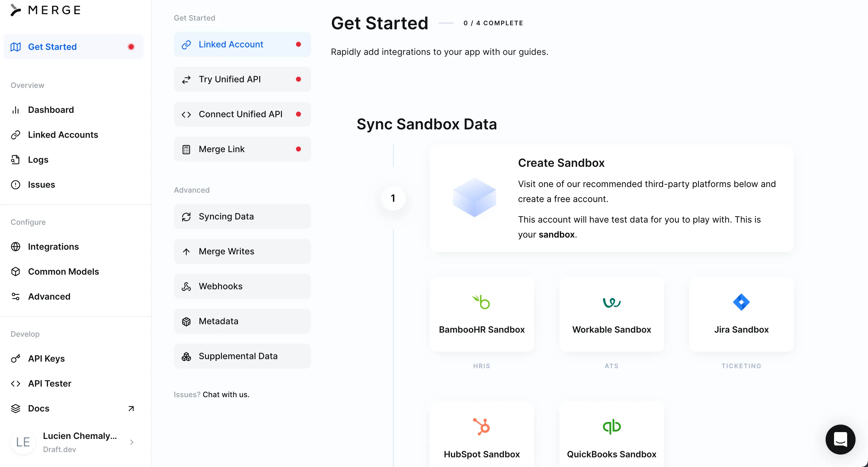Image resolution: width=868 pixels, height=467 pixels.
Task: Click the swap arrows icon for Try Unified API
Action: click(x=186, y=79)
